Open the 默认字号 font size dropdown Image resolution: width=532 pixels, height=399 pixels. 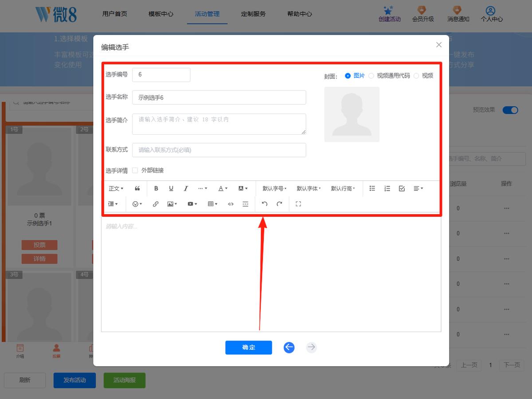274,188
